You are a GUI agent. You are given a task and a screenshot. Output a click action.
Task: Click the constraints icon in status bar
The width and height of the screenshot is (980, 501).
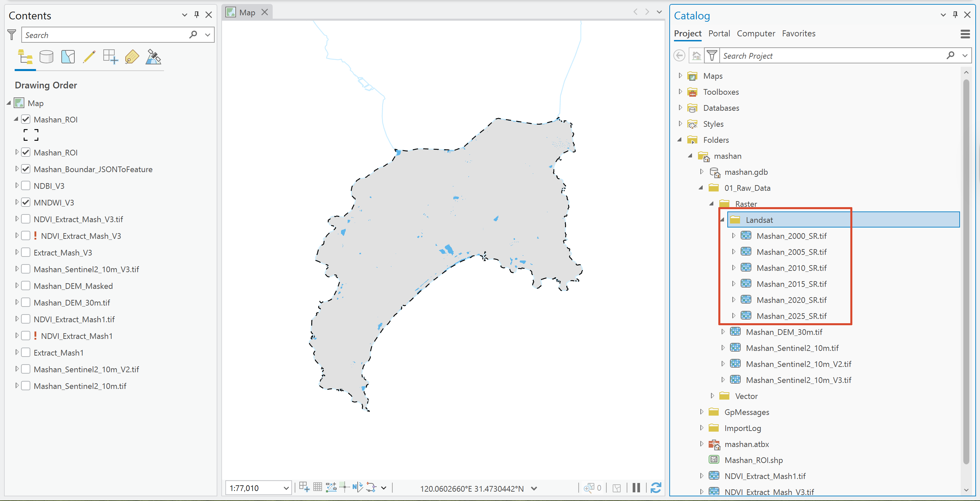pos(331,487)
